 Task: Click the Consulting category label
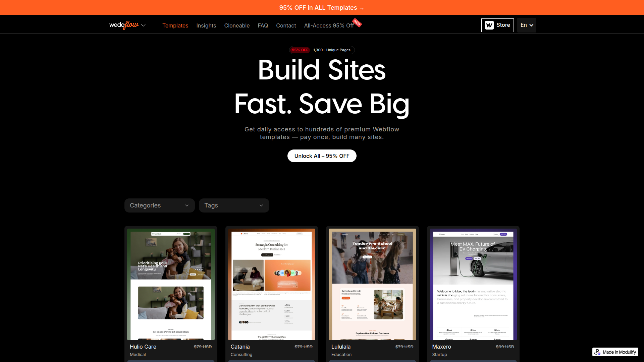(x=241, y=354)
